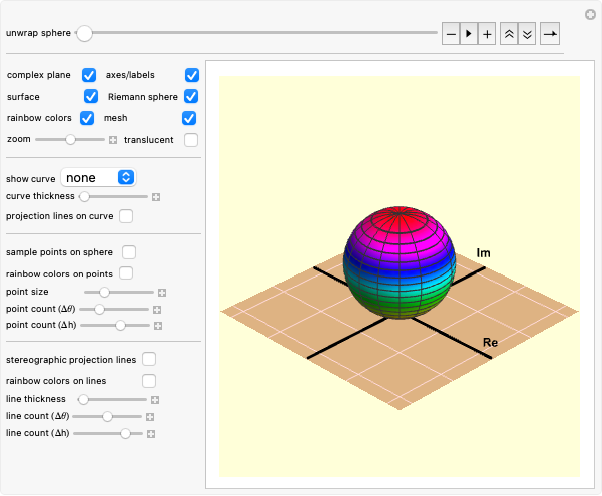Disable the Riemann sphere checkbox
This screenshot has width=602, height=496.
(x=191, y=96)
